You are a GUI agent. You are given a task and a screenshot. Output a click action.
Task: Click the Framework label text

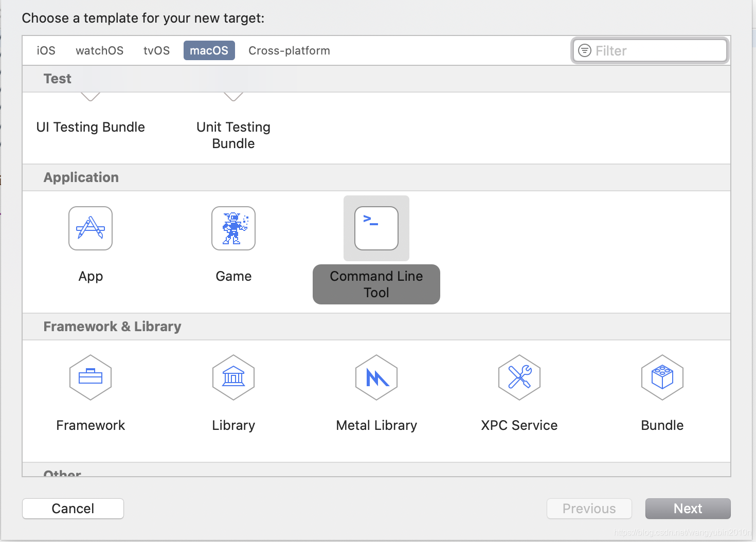(x=91, y=425)
